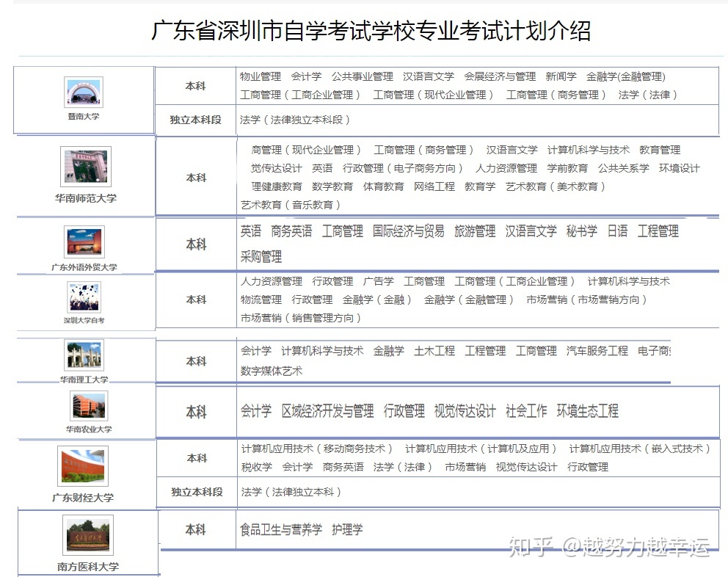Click the page title 广东省深圳市自学考试学校专业考试计划介绍
728x577 pixels.
(371, 31)
